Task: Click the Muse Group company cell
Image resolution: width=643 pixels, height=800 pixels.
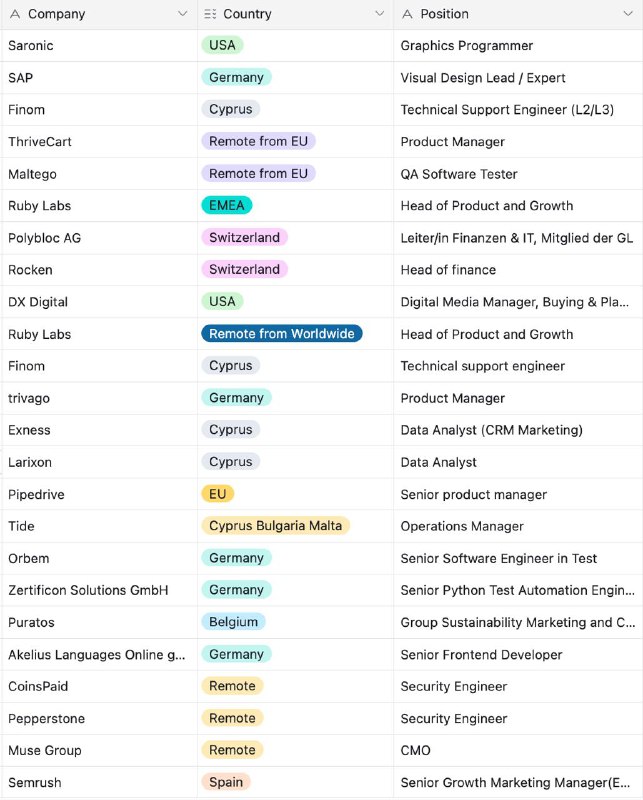Action: click(99, 751)
